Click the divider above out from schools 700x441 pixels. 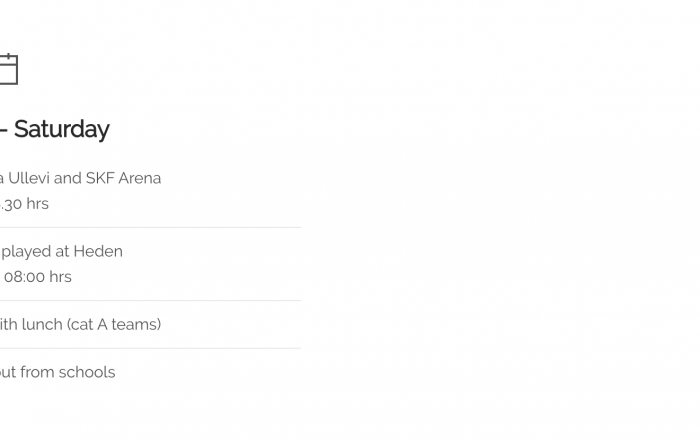tap(150, 349)
